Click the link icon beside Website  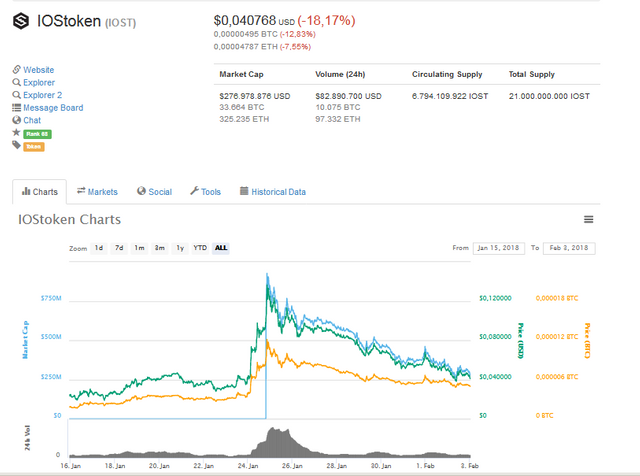click(16, 69)
